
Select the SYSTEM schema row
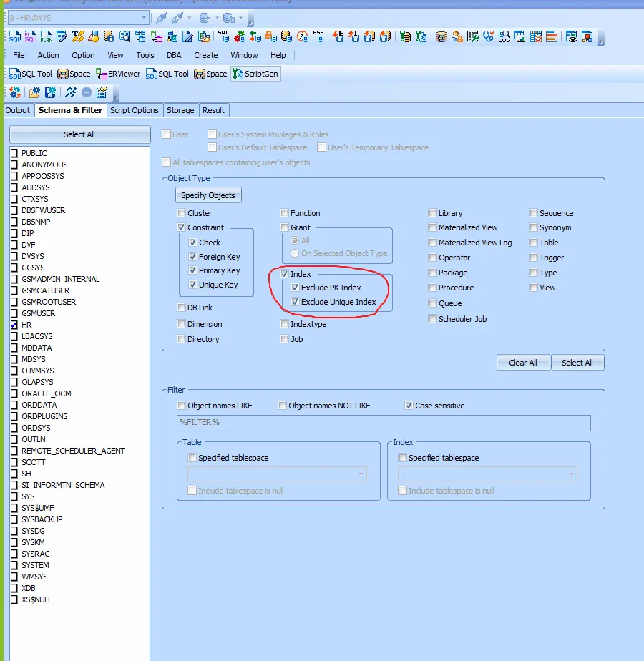[x=79, y=565]
